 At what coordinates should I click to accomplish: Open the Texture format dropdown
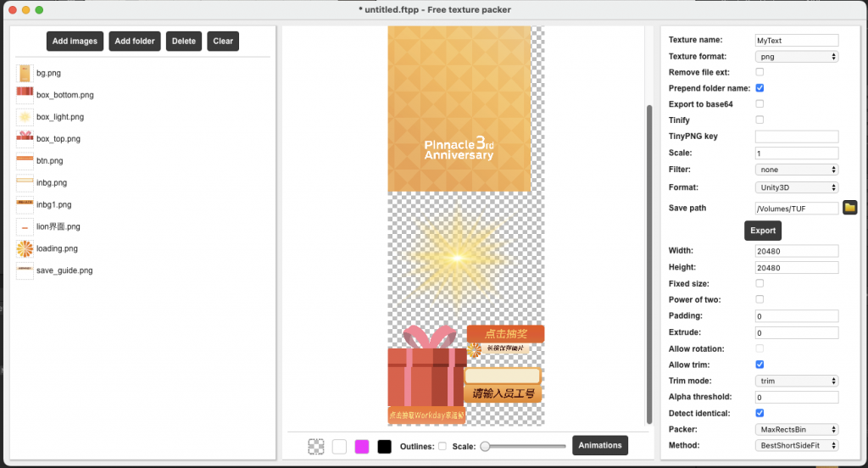pyautogui.click(x=796, y=57)
